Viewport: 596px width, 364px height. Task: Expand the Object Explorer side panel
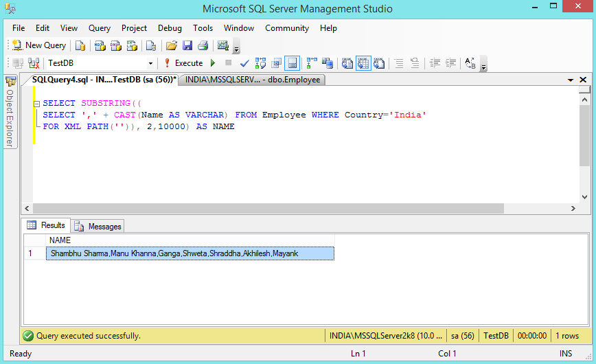pos(10,112)
